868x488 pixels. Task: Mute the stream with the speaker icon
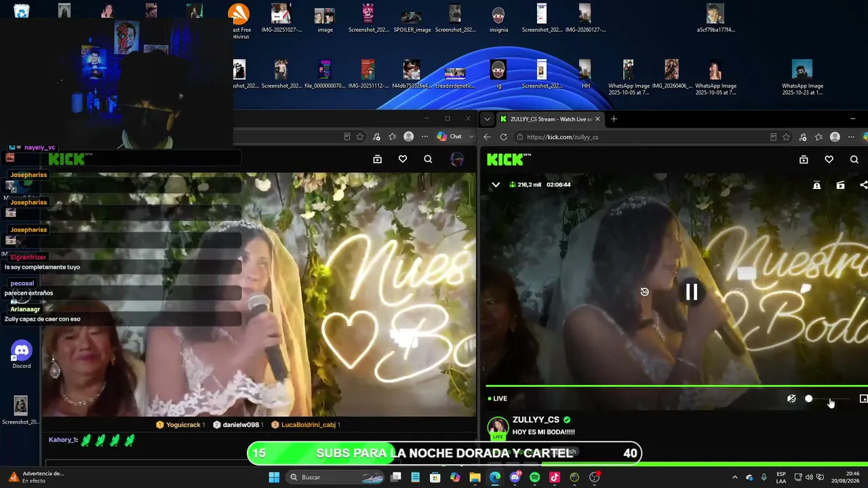(x=791, y=399)
